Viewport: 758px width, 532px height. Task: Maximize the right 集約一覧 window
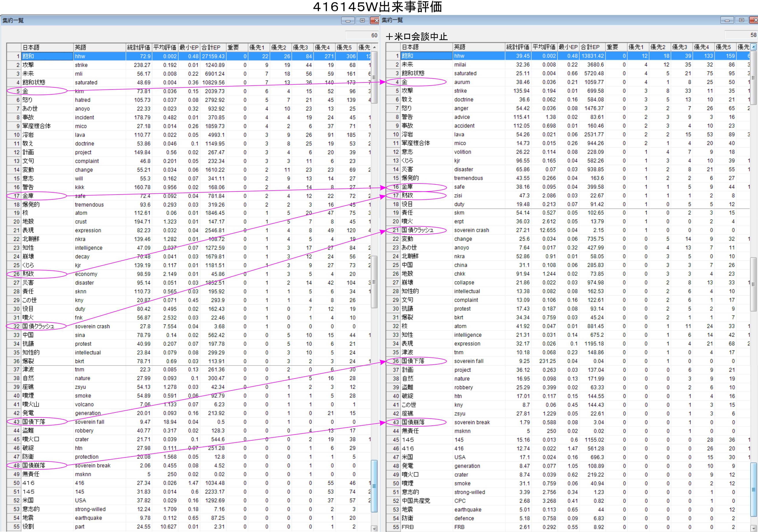[x=741, y=21]
